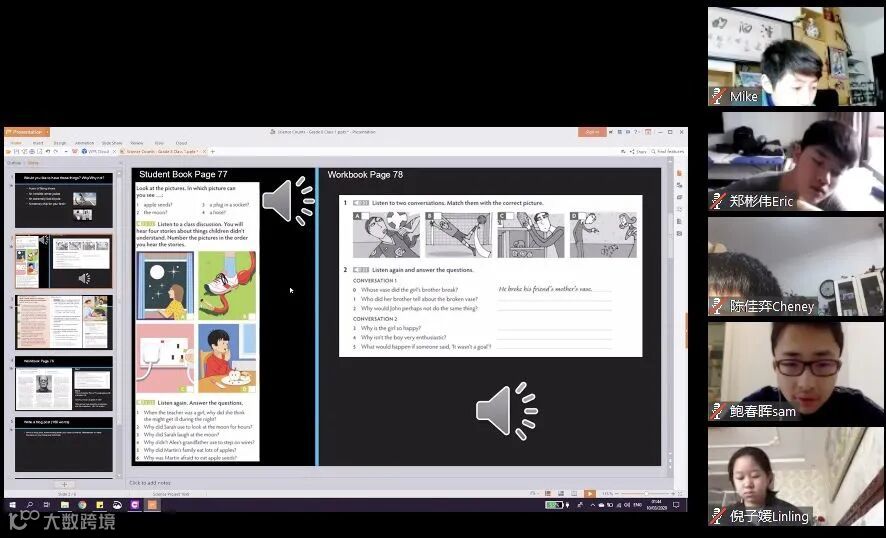Open the Slide Show ribbon tab
886x538 pixels.
tap(112, 143)
